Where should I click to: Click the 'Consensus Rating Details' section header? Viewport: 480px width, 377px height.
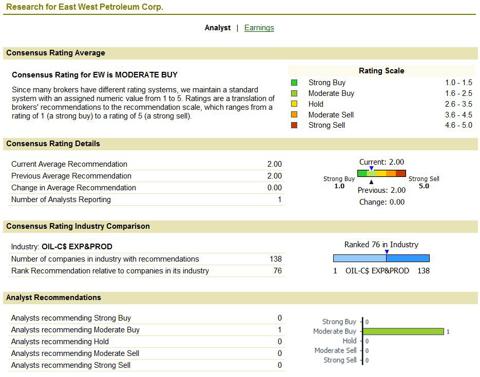coord(240,144)
